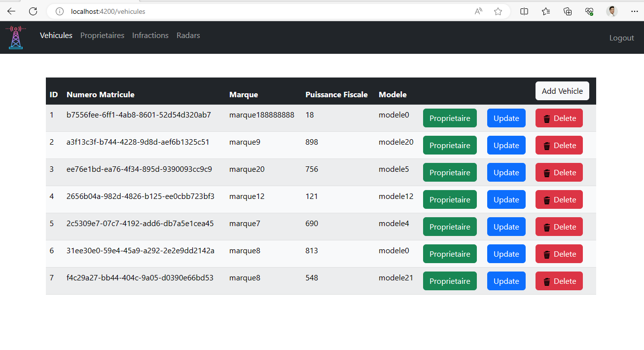Add this page to favorites via star icon

(498, 11)
